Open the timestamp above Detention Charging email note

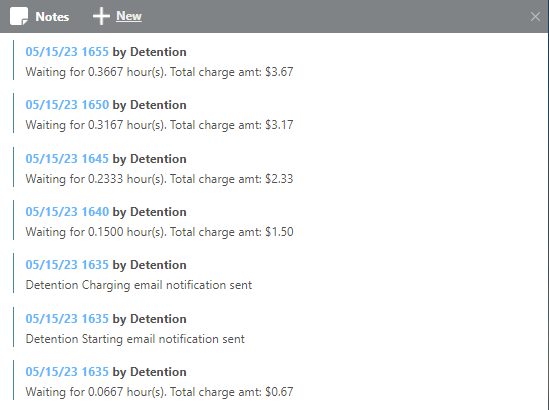(67, 265)
